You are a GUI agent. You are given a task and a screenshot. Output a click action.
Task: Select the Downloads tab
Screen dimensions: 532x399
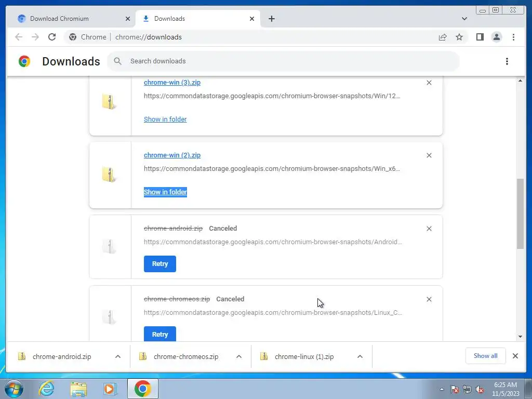pyautogui.click(x=198, y=19)
